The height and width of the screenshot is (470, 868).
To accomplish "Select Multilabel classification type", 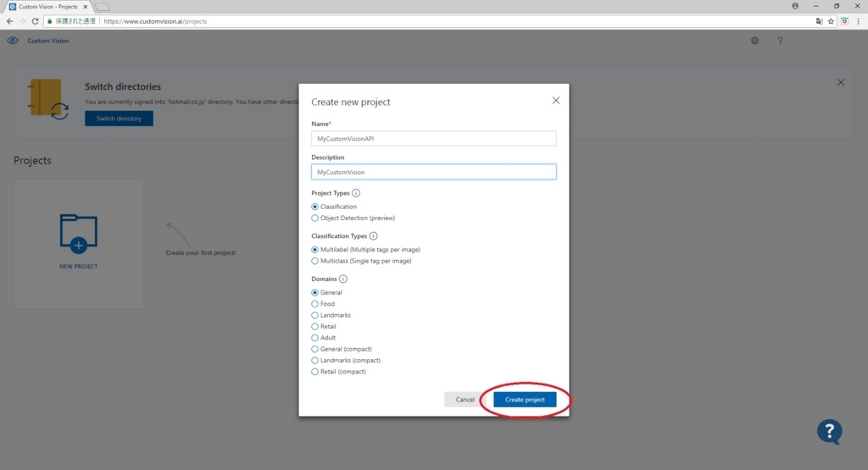I will [x=315, y=250].
